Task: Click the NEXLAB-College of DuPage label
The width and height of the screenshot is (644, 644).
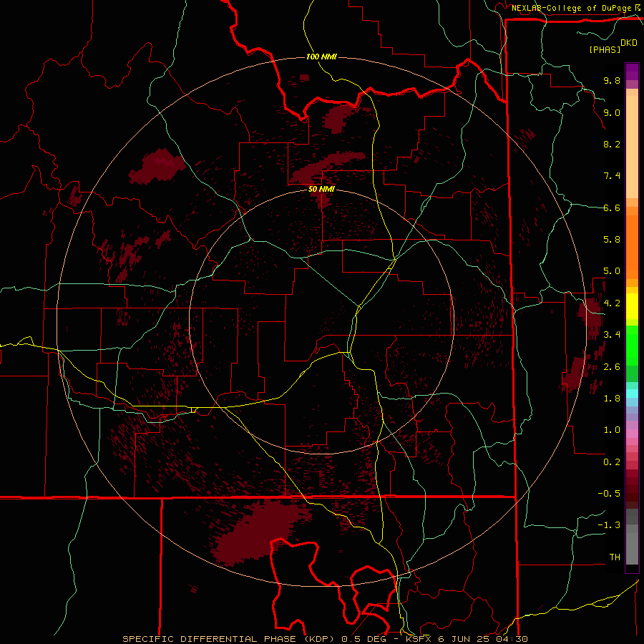Action: (x=571, y=8)
